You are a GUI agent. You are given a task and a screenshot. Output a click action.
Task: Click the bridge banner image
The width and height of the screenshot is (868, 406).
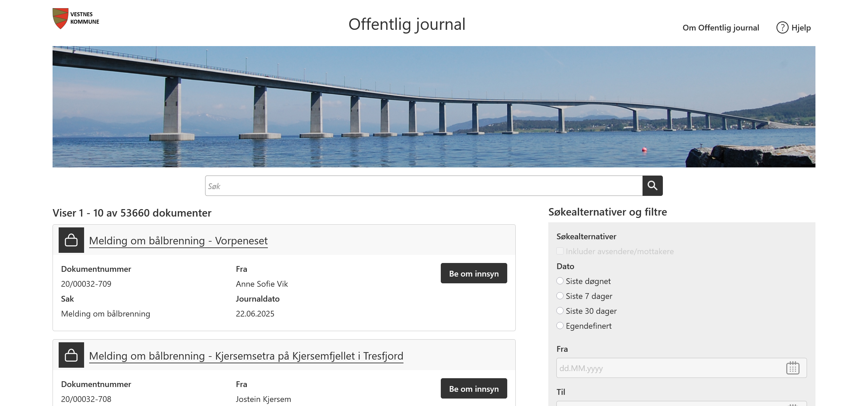pyautogui.click(x=434, y=107)
